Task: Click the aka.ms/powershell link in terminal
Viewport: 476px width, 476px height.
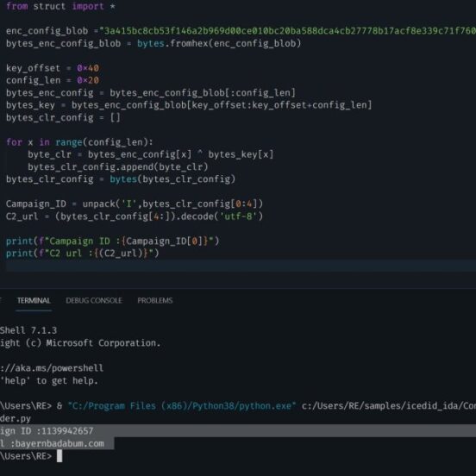Action: 52,368
